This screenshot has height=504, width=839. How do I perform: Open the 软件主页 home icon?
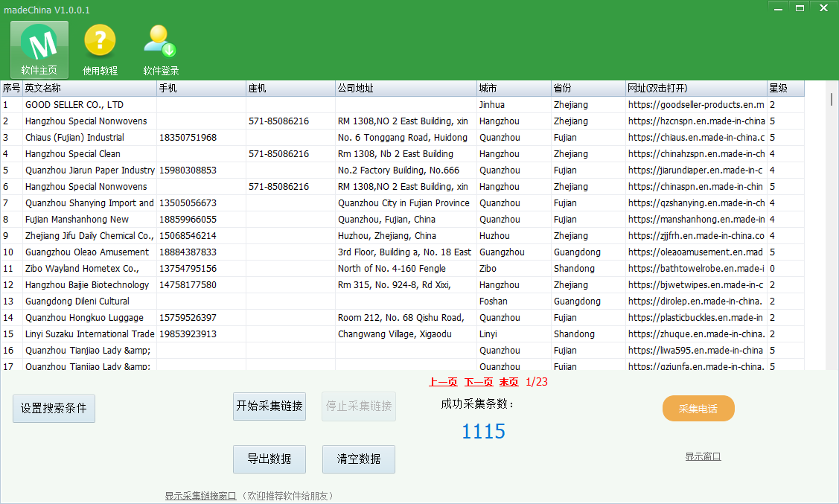(x=39, y=50)
